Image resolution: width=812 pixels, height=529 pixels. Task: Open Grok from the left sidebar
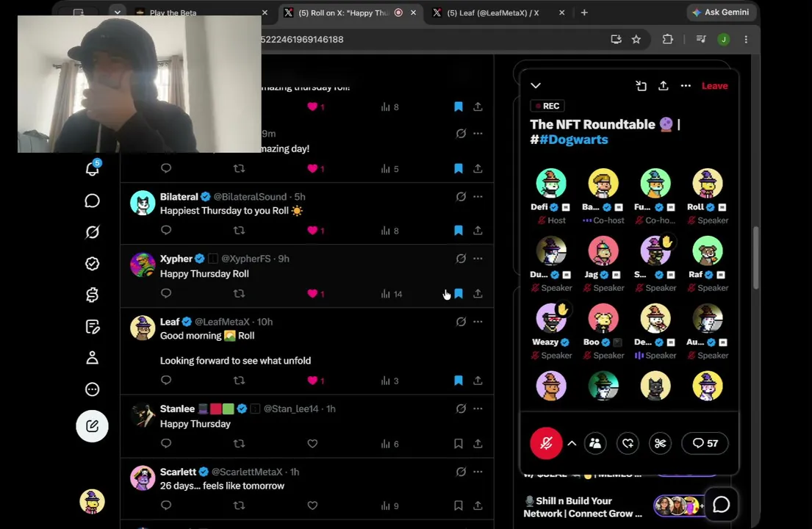[x=92, y=232]
